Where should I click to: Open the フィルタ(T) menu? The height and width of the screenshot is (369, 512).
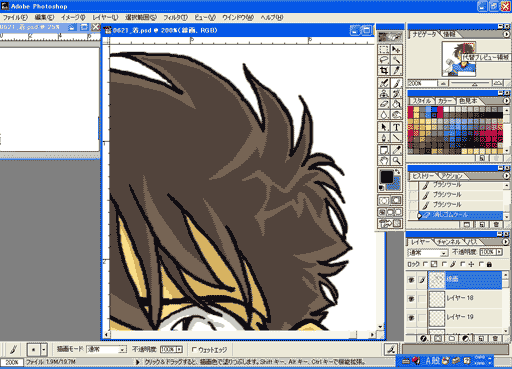pos(175,17)
